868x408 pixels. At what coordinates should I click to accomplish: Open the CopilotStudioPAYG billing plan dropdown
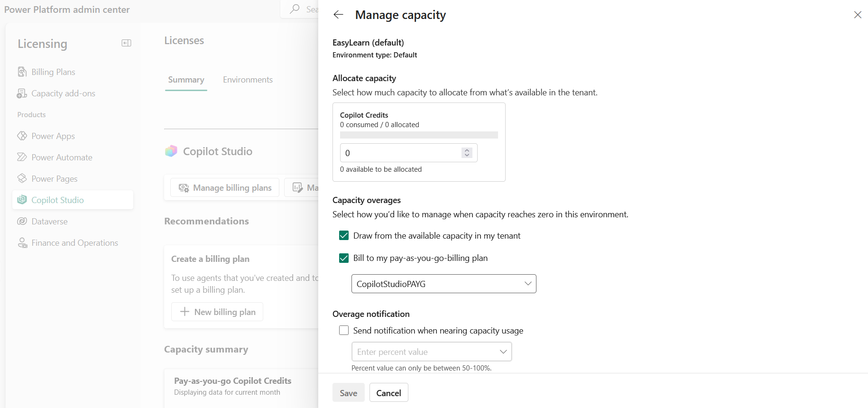click(x=443, y=284)
